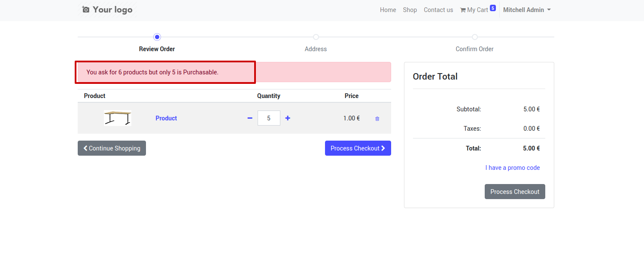
Task: Click the purchasable warning message text
Action: [x=152, y=72]
